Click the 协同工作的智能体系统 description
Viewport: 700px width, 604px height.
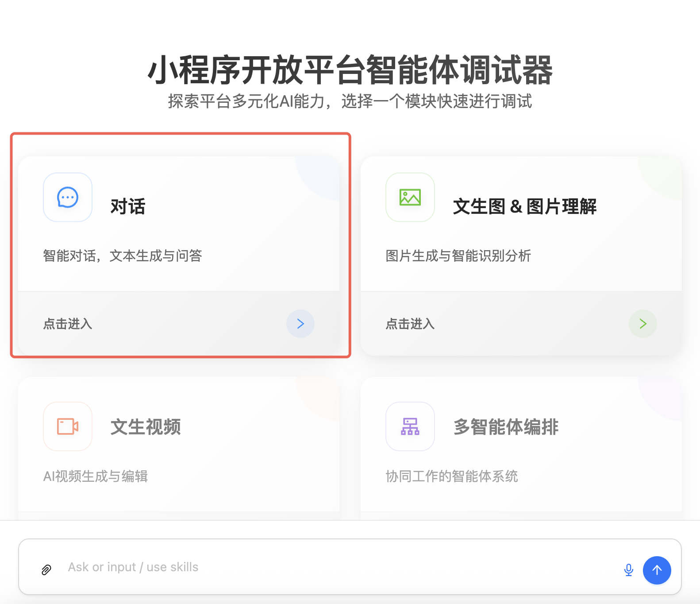coord(452,476)
